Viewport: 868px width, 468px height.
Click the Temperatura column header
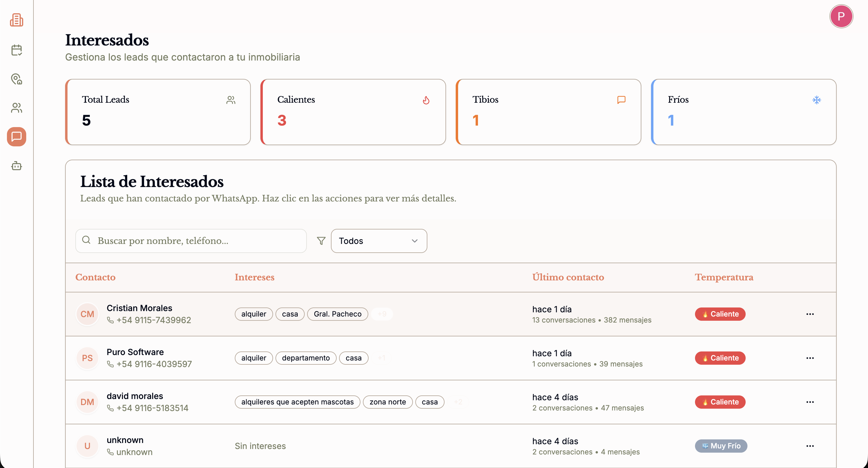pos(724,277)
